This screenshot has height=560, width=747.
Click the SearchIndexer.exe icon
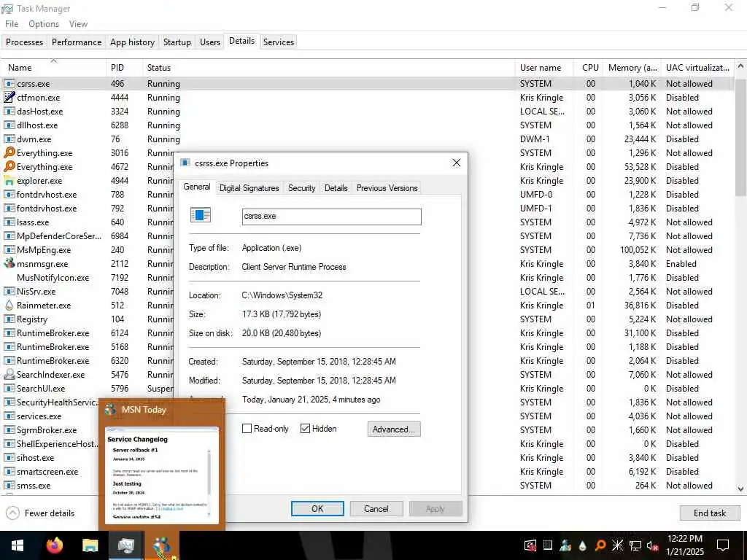pos(9,374)
